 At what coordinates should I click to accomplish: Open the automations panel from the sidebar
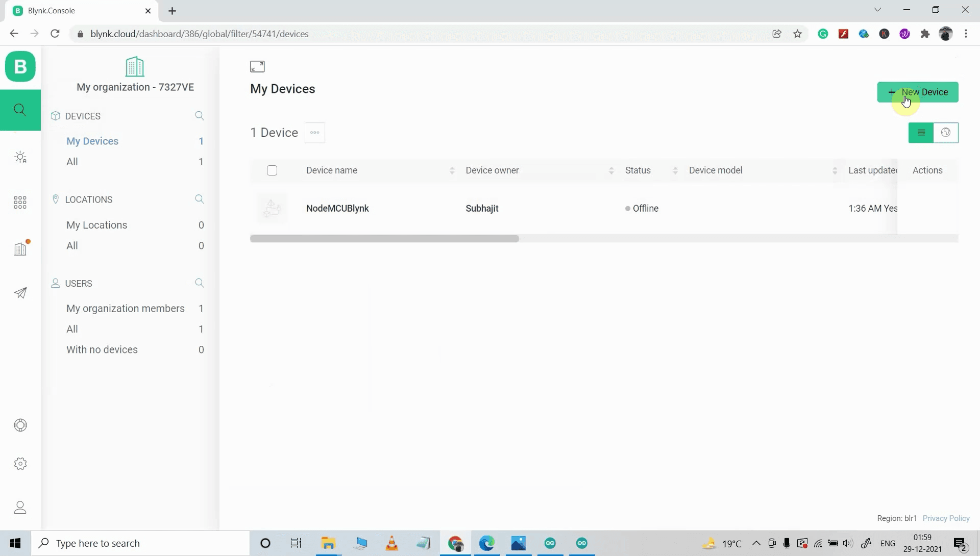pyautogui.click(x=20, y=157)
